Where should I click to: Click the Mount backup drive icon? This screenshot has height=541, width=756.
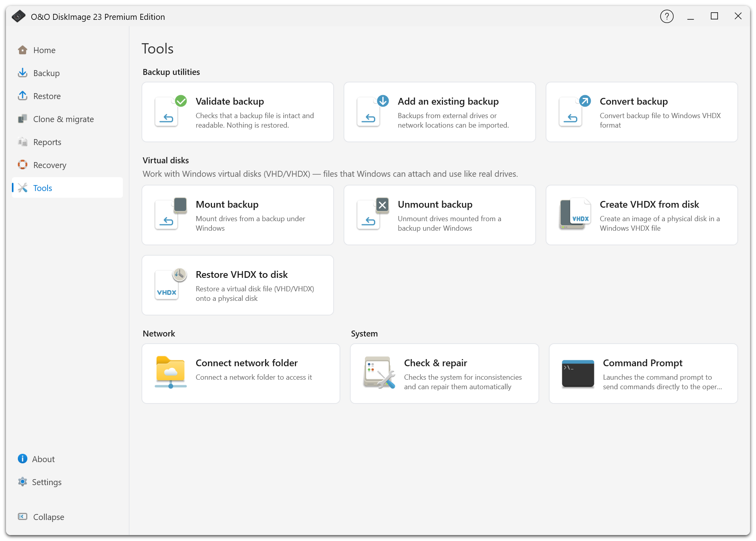tap(171, 214)
